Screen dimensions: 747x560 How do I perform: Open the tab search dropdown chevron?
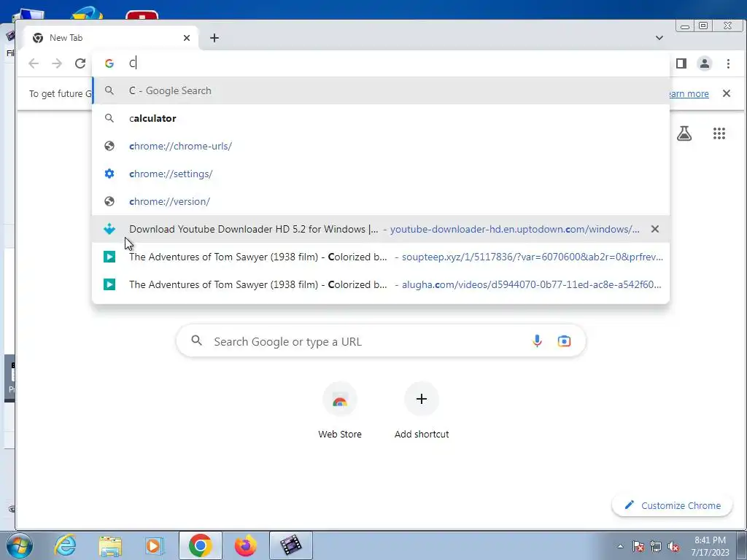click(x=659, y=38)
